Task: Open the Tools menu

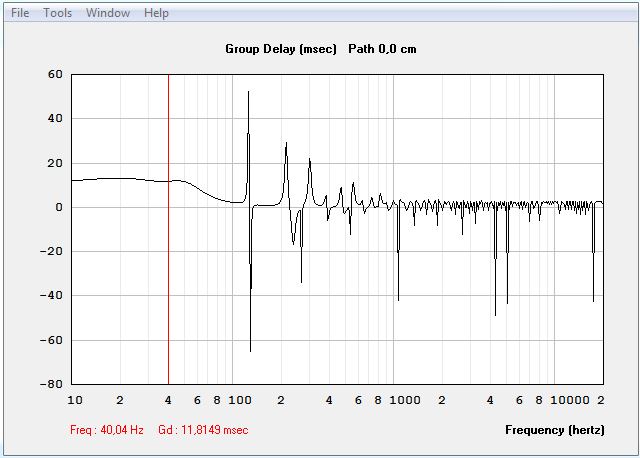Action: tap(58, 13)
